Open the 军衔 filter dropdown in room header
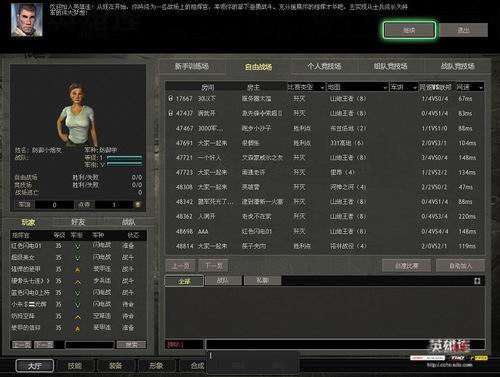This screenshot has width=500, height=377. [x=404, y=87]
